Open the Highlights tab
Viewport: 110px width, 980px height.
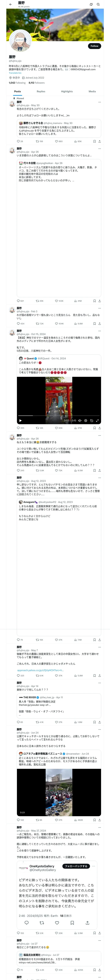[67, 91]
